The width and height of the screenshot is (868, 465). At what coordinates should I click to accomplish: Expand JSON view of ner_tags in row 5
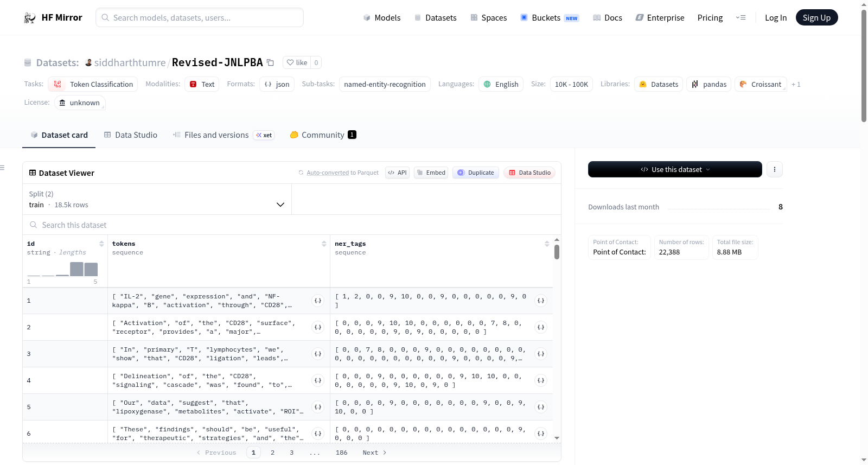[541, 407]
